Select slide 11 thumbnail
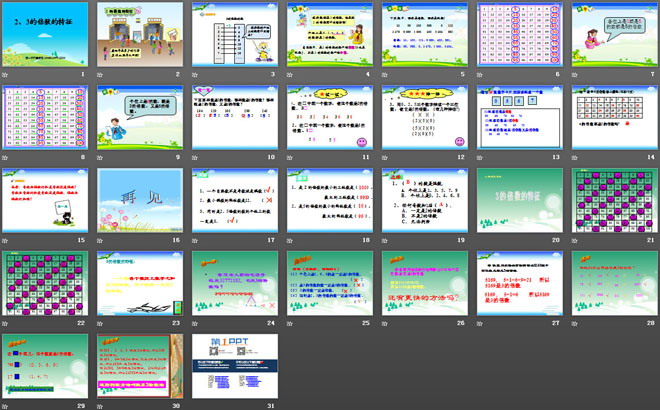This screenshot has width=660, height=410. pyautogui.click(x=330, y=117)
